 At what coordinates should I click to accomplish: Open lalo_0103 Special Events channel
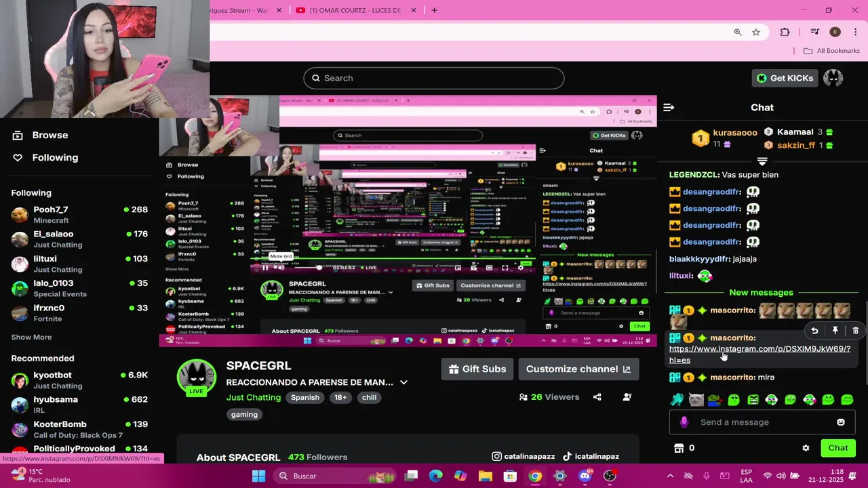click(x=80, y=288)
